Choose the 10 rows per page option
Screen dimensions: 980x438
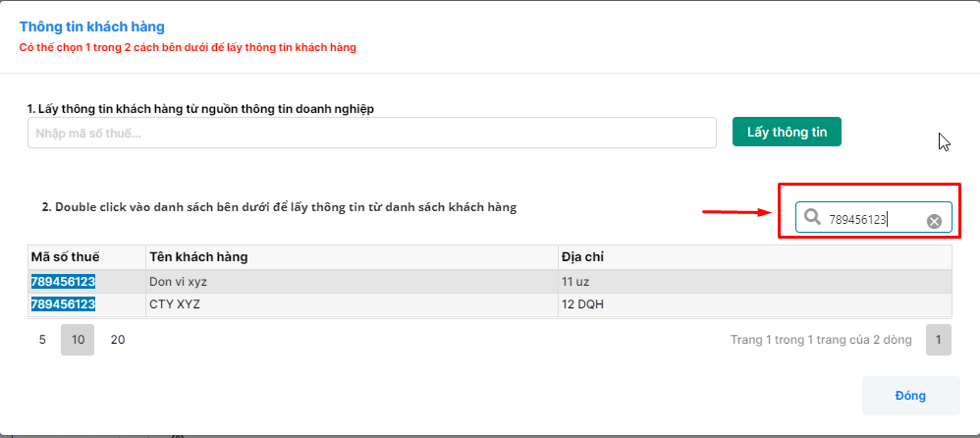pos(78,340)
